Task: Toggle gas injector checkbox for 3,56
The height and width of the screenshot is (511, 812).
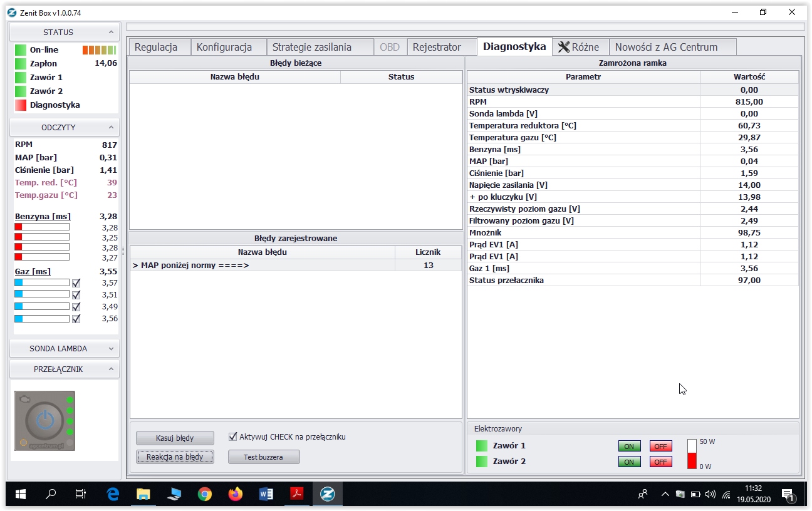Action: pos(76,319)
